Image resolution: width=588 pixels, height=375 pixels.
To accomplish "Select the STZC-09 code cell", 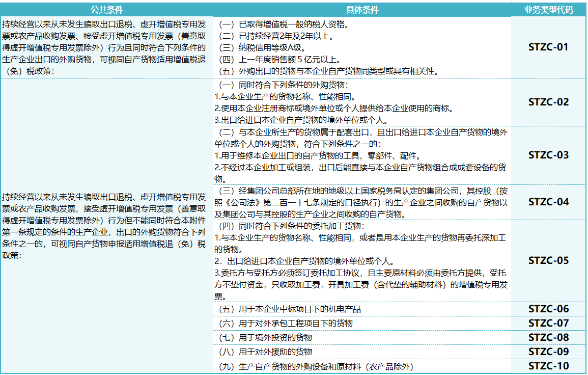I will (x=548, y=352).
